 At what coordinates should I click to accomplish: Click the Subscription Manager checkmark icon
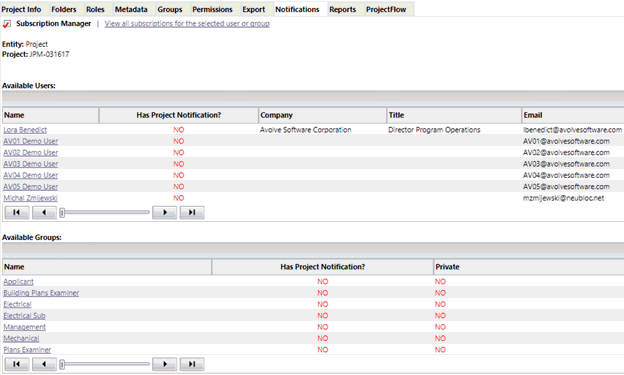click(7, 24)
